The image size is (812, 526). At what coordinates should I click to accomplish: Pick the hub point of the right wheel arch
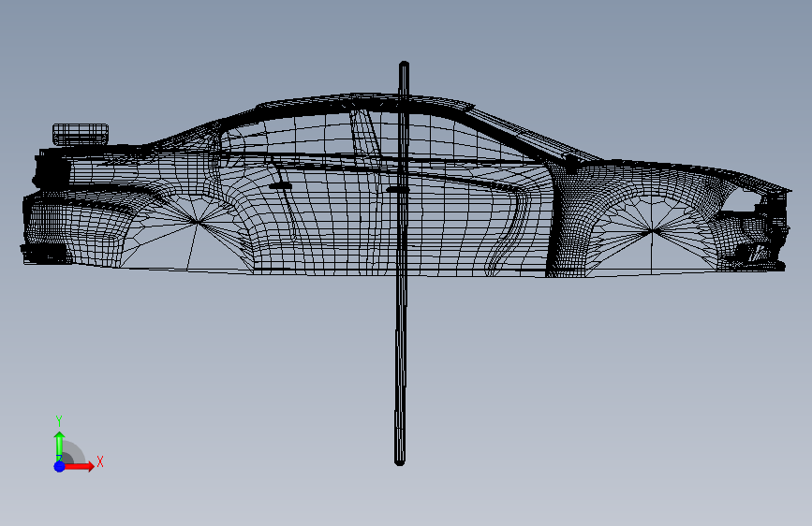coord(652,232)
